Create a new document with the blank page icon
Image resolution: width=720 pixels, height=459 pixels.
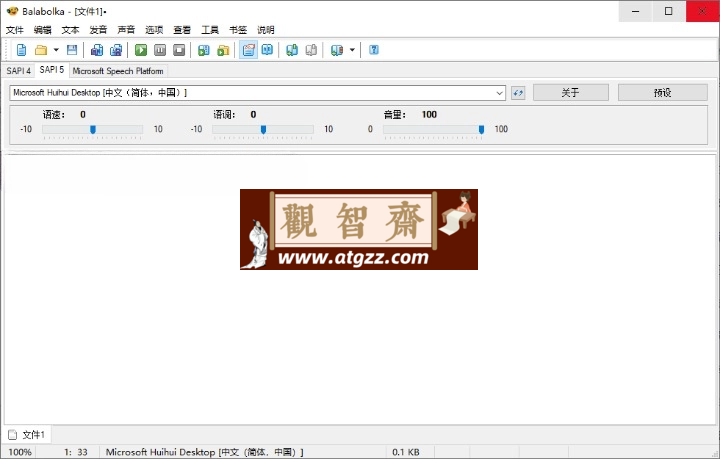21,50
